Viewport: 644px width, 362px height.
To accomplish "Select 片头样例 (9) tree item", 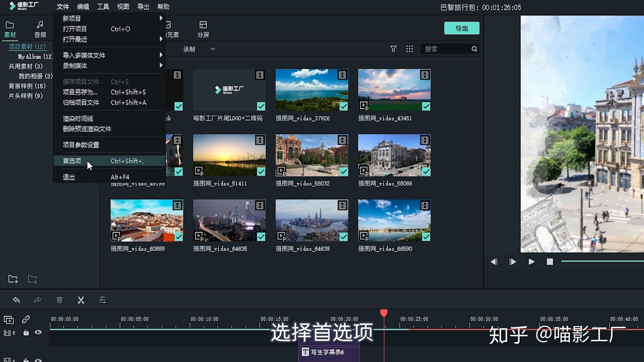I will point(25,96).
